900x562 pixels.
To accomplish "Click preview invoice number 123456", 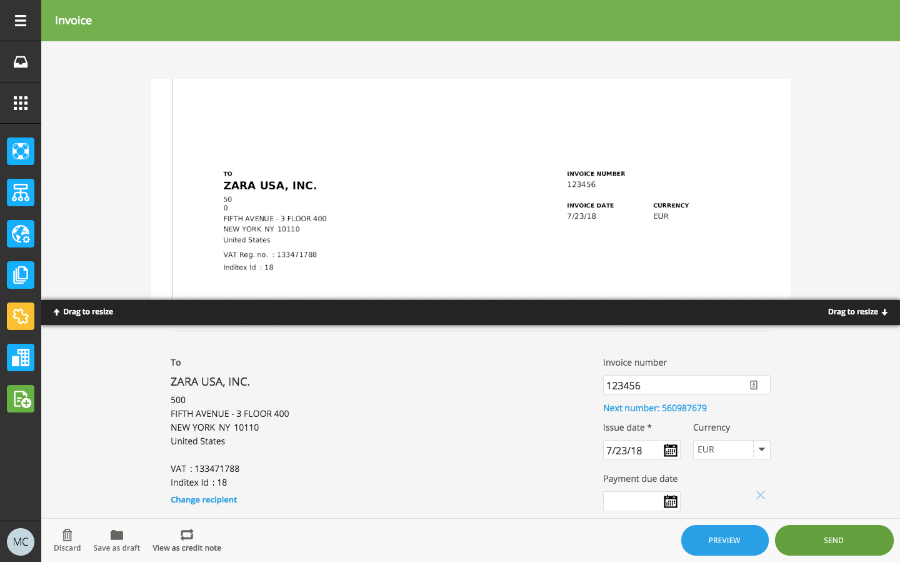I will click(x=581, y=184).
